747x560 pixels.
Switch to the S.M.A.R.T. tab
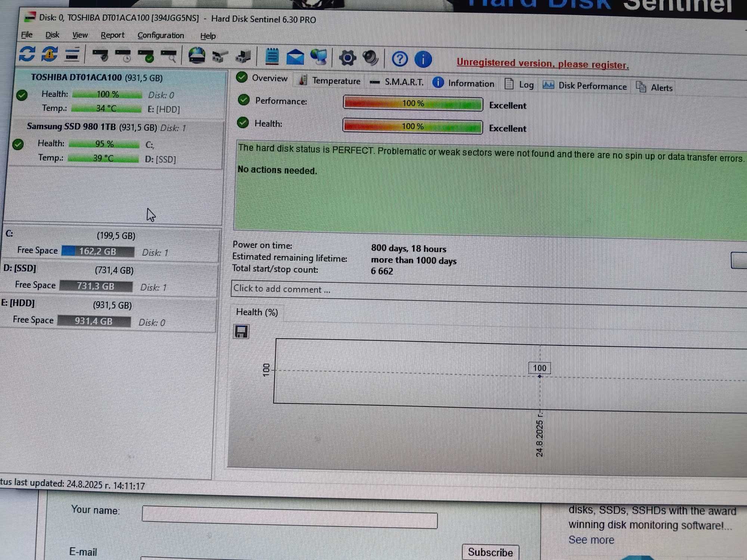pyautogui.click(x=397, y=82)
